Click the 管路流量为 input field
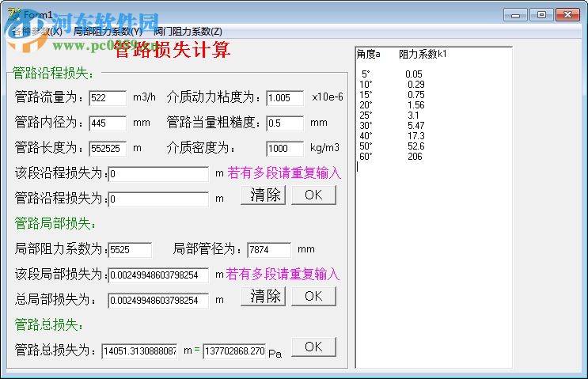The width and height of the screenshot is (588, 379). 108,98
